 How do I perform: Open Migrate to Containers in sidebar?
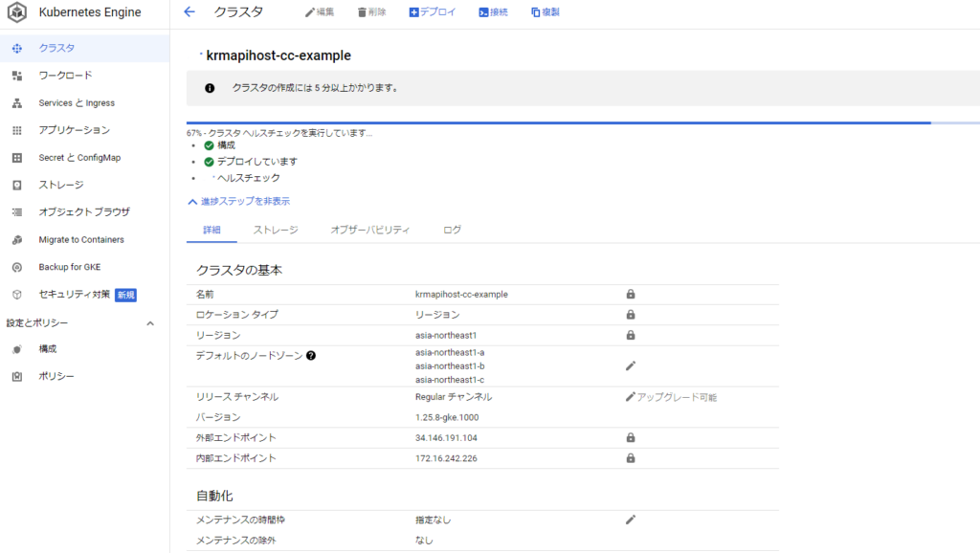[x=80, y=240]
